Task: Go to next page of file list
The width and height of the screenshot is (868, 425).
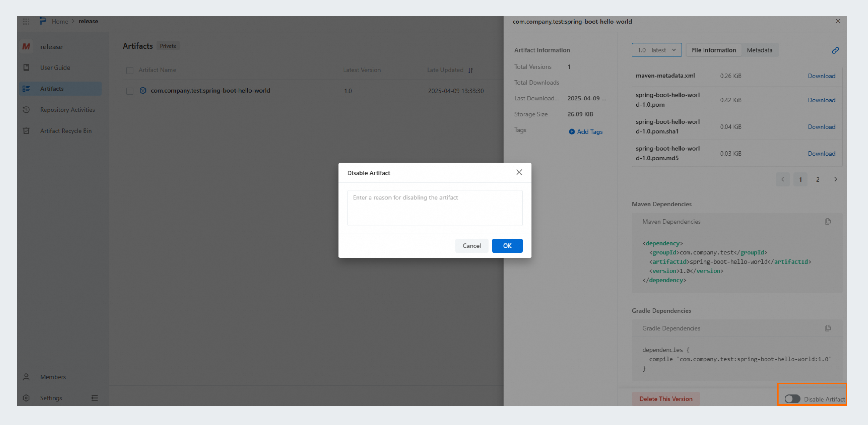Action: [835, 179]
